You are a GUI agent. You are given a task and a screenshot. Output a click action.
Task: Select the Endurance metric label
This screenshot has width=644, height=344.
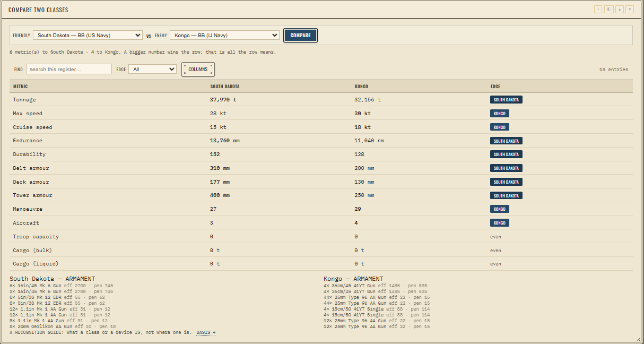coord(28,141)
